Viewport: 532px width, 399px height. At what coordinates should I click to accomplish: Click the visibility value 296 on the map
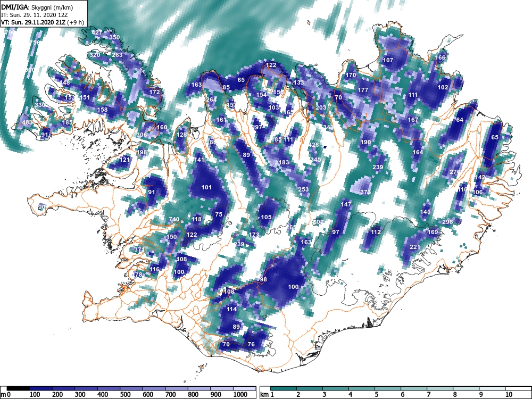(x=448, y=222)
